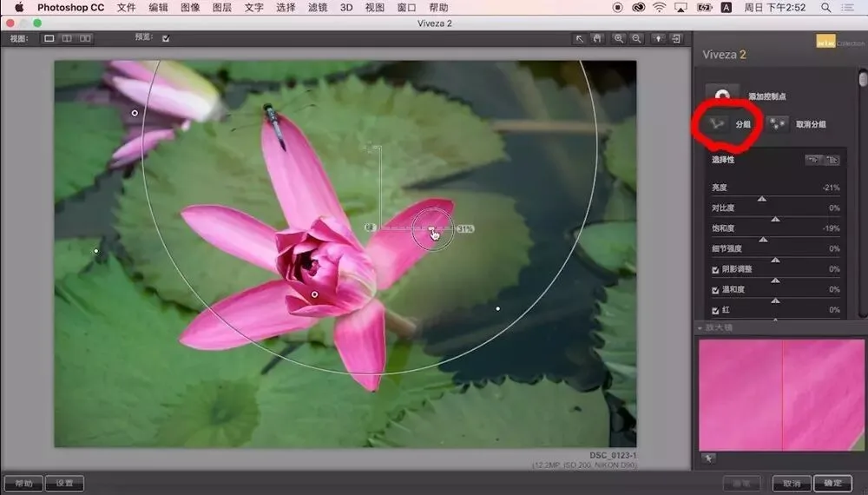The height and width of the screenshot is (495, 868).
Task: Click the 31% slider handle on the control point
Action: tap(431, 228)
